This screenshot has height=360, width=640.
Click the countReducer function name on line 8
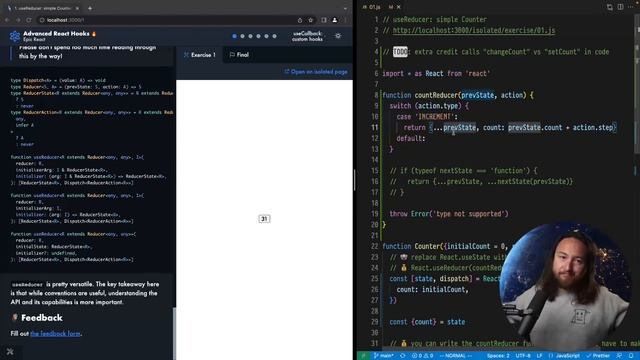click(x=436, y=96)
